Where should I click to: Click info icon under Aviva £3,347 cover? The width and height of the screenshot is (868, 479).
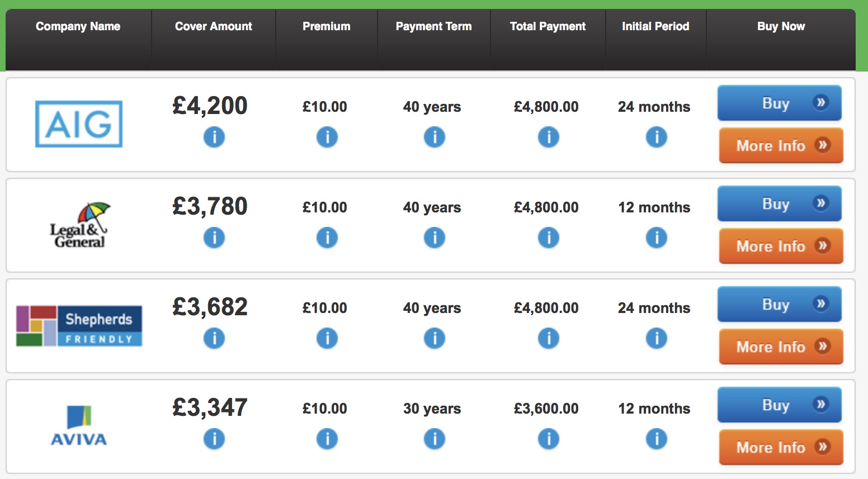[214, 439]
